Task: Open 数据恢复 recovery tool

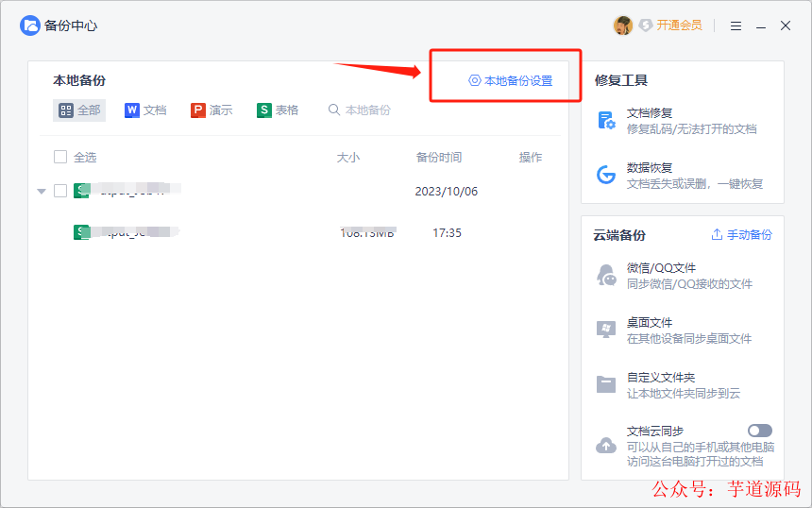Action: pyautogui.click(x=682, y=176)
